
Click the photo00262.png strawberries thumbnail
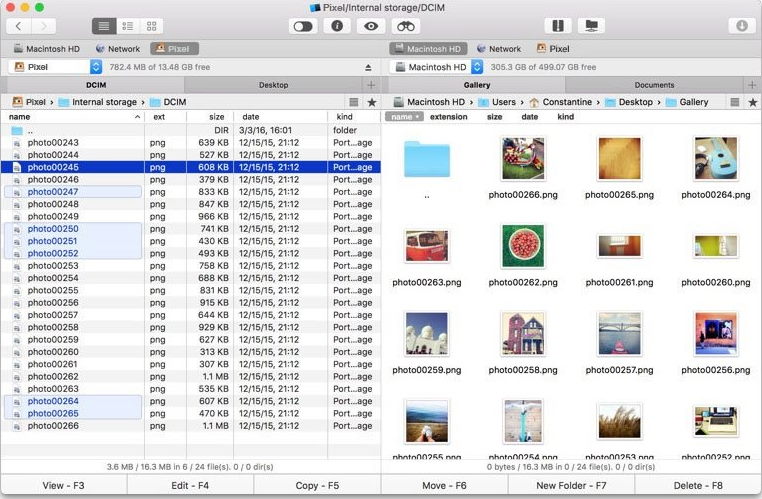523,246
